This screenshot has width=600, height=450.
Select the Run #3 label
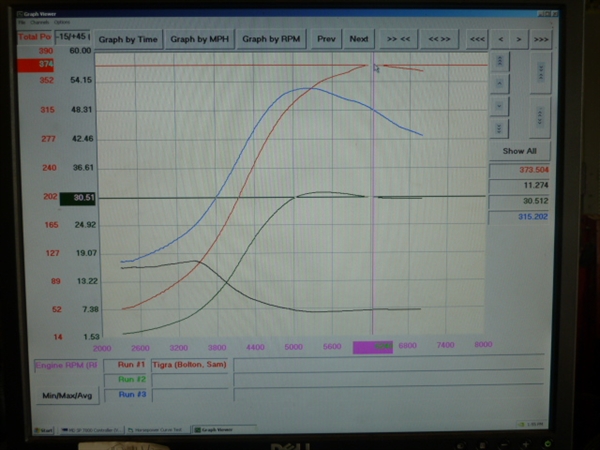point(126,395)
